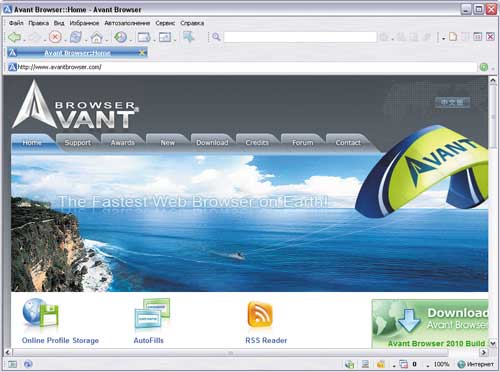Click the Awards navigation tab

123,143
